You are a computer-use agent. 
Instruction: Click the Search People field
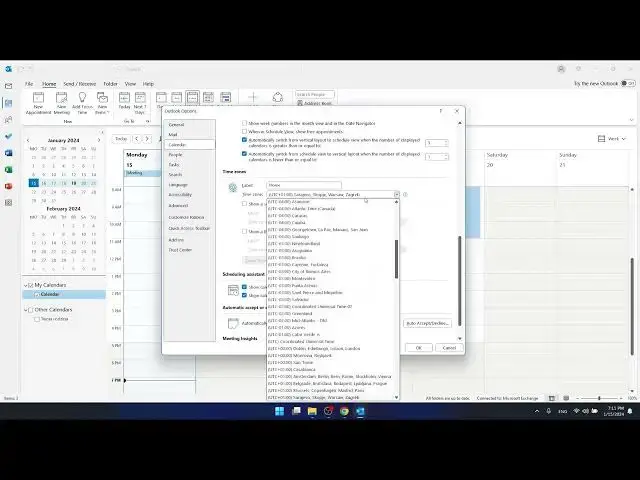pyautogui.click(x=314, y=94)
